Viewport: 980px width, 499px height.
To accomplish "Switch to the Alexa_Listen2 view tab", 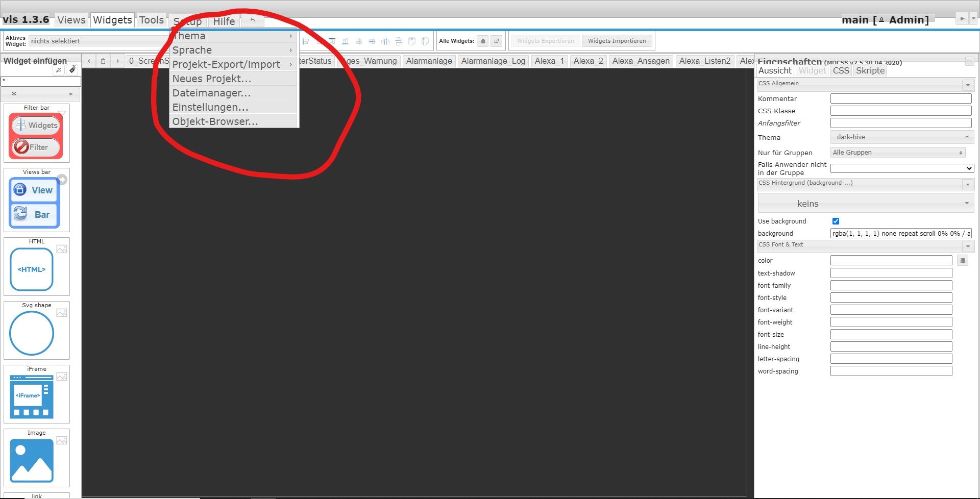I will tap(704, 61).
